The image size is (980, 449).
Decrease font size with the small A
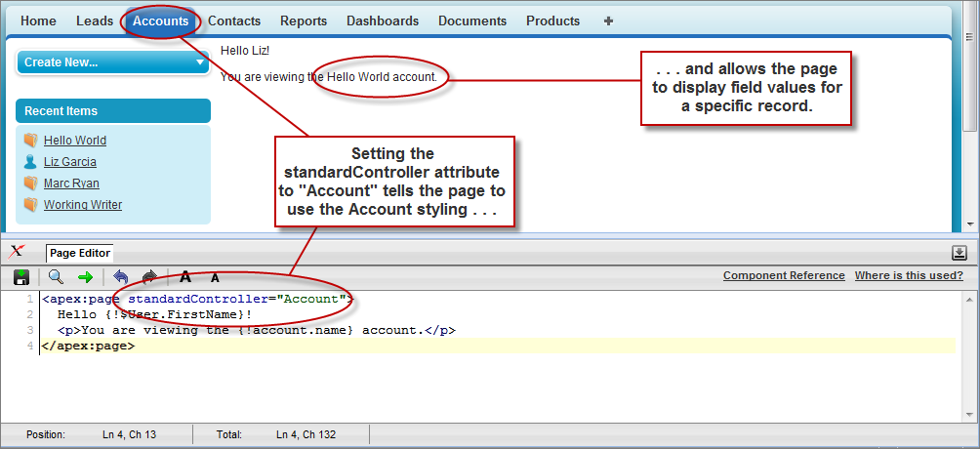pos(215,278)
